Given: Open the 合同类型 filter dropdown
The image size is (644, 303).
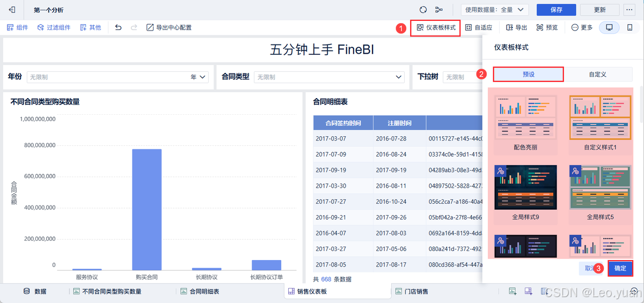Looking at the screenshot, I should [399, 77].
